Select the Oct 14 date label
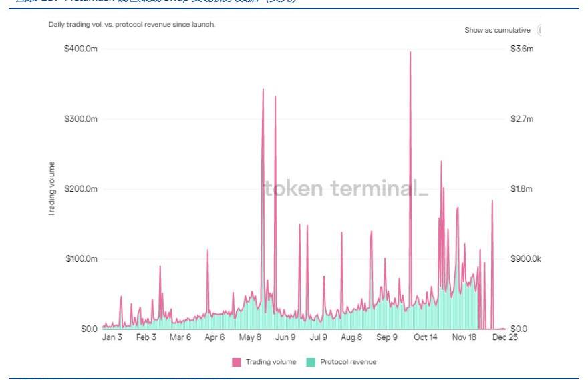Image resolution: width=588 pixels, height=380 pixels. click(425, 337)
